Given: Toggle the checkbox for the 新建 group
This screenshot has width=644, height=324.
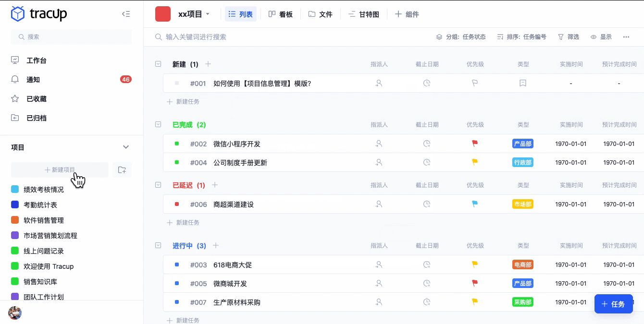Looking at the screenshot, I should pos(158,64).
